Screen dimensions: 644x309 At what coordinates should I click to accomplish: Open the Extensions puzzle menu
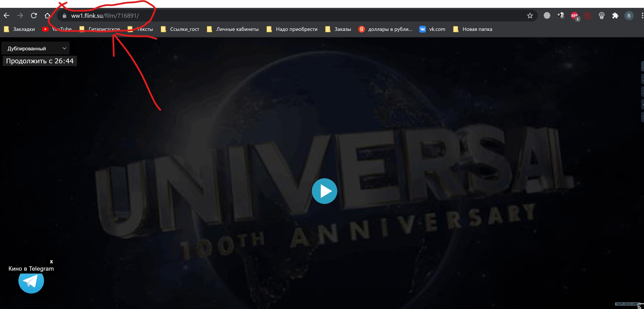[615, 16]
